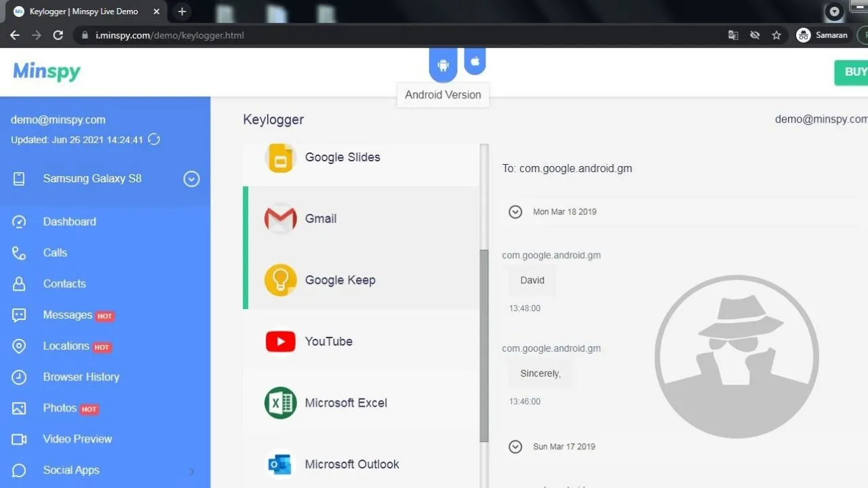Image resolution: width=868 pixels, height=488 pixels.
Task: Expand the Social Apps submenu arrow
Action: 191,471
